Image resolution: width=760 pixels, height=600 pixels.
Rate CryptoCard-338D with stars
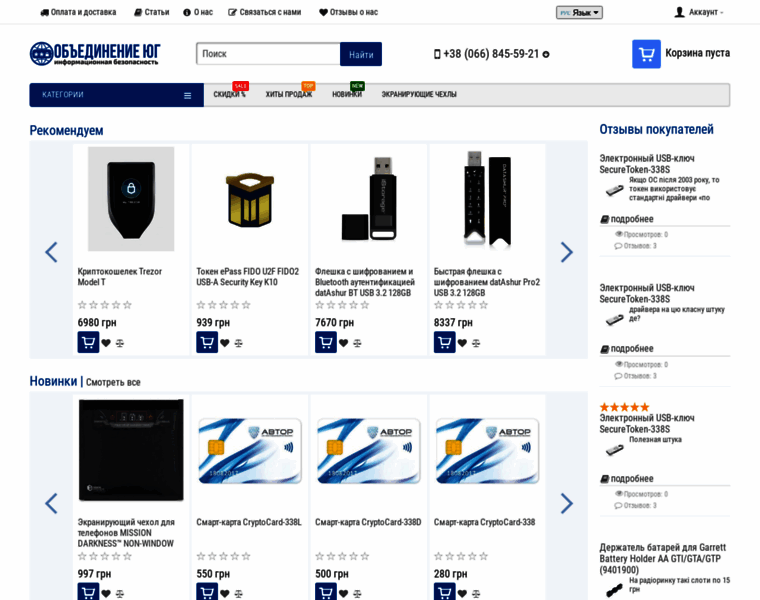pyautogui.click(x=342, y=556)
